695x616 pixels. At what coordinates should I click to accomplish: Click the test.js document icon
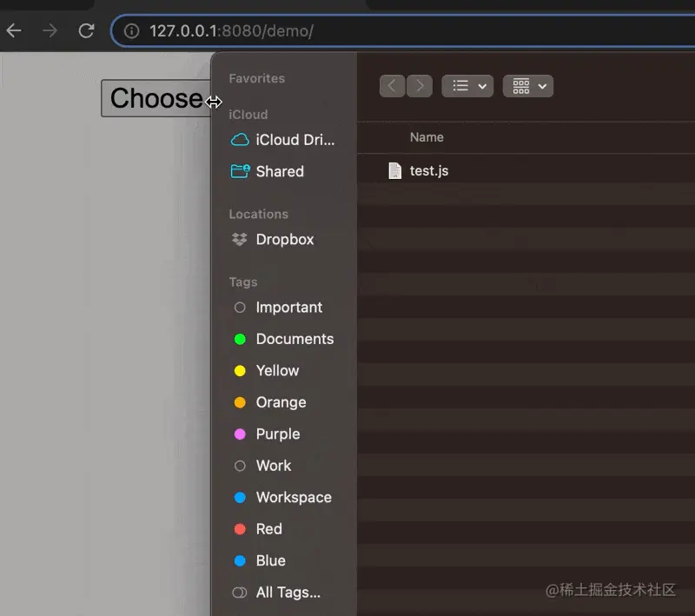coord(395,170)
